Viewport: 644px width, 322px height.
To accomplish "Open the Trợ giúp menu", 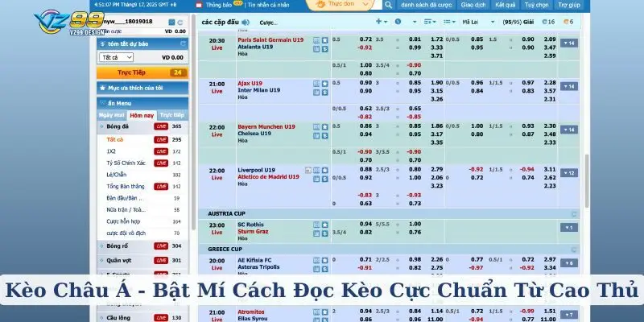I will coord(569,5).
